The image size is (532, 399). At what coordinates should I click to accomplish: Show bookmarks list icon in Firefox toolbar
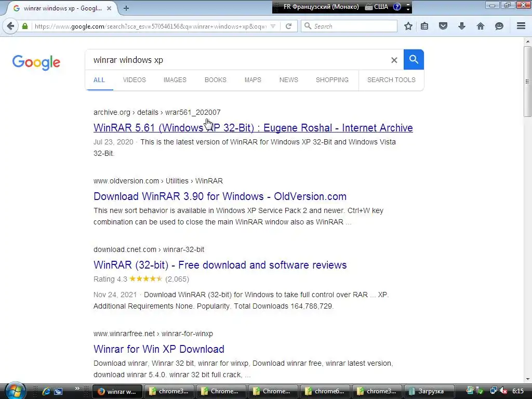(x=424, y=26)
